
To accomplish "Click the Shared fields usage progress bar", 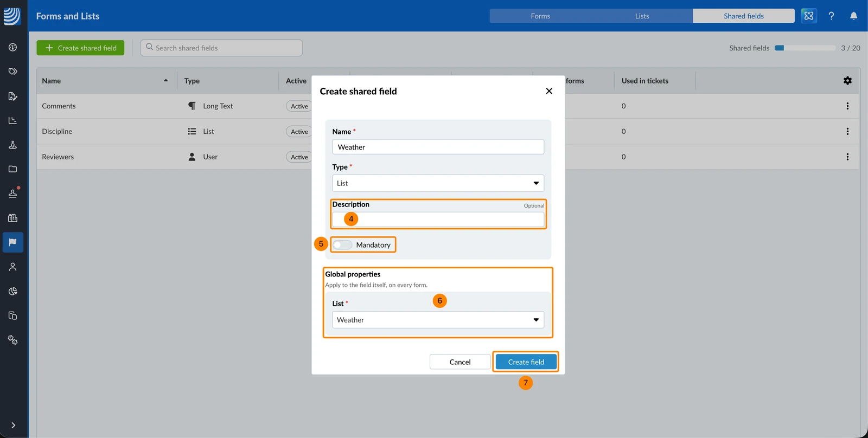I will click(x=805, y=48).
